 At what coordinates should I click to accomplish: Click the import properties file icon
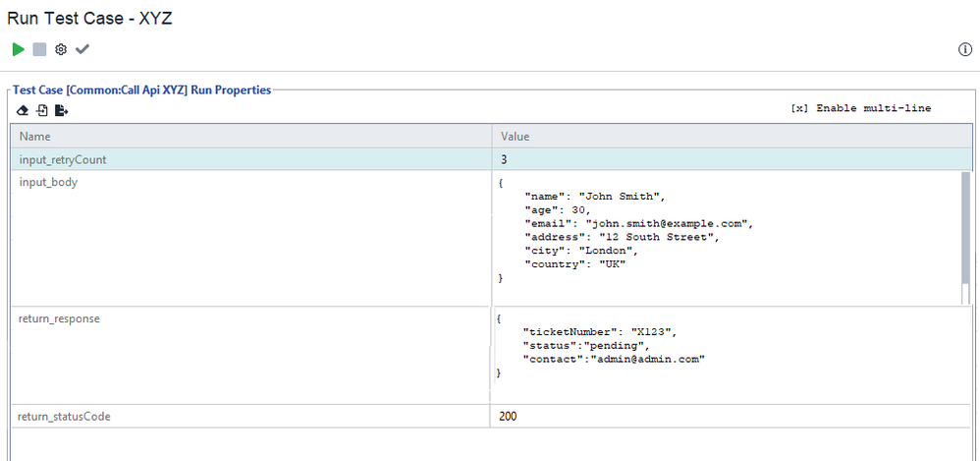(x=42, y=110)
